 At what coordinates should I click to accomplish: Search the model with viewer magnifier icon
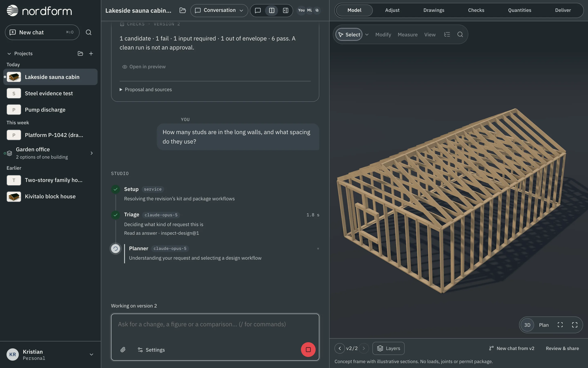click(x=460, y=35)
